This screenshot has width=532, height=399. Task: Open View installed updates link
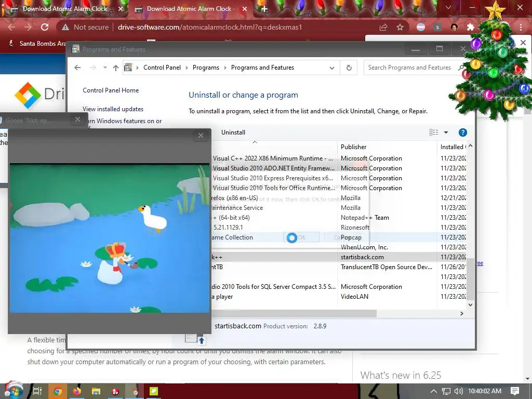(x=113, y=109)
